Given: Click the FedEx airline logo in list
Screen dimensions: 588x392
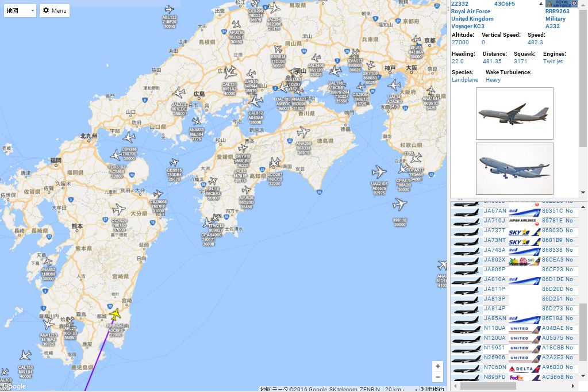Looking at the screenshot, I should (x=524, y=378).
